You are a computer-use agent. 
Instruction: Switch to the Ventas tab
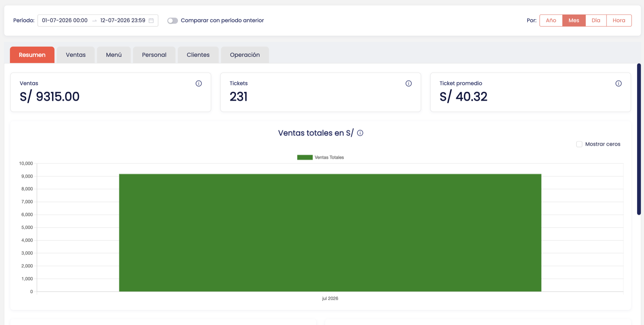pyautogui.click(x=76, y=55)
